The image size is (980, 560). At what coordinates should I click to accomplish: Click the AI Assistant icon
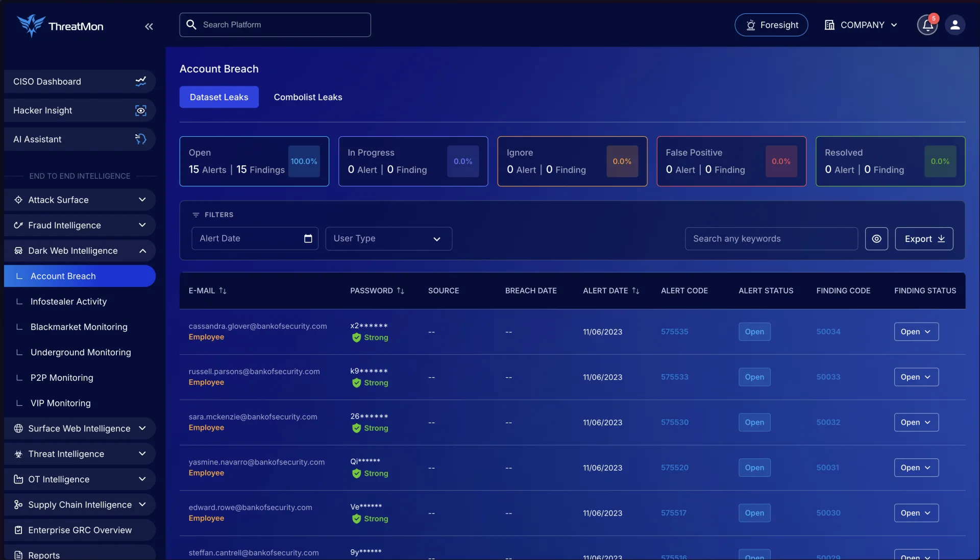click(141, 139)
